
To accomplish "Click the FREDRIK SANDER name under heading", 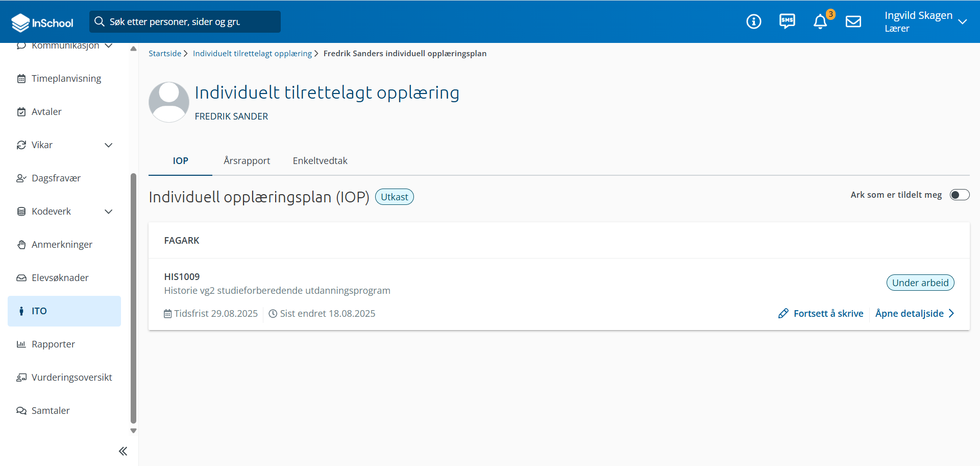I will click(x=231, y=116).
